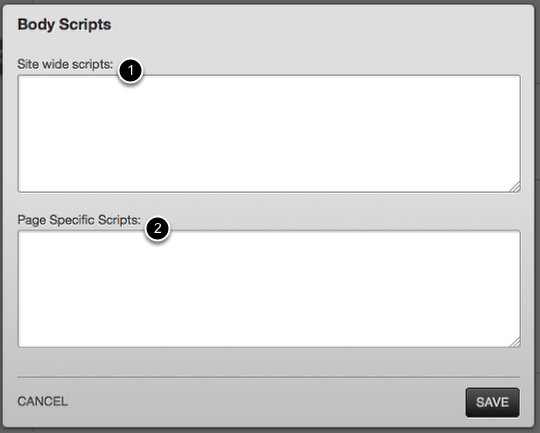
Task: Click the black circle marker numbered 2
Action: click(157, 228)
